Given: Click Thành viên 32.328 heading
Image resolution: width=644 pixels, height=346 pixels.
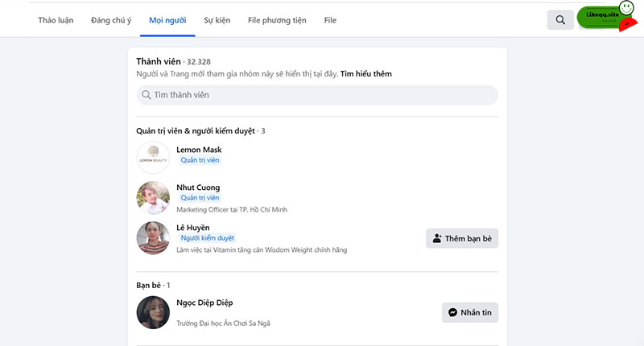Looking at the screenshot, I should point(173,62).
